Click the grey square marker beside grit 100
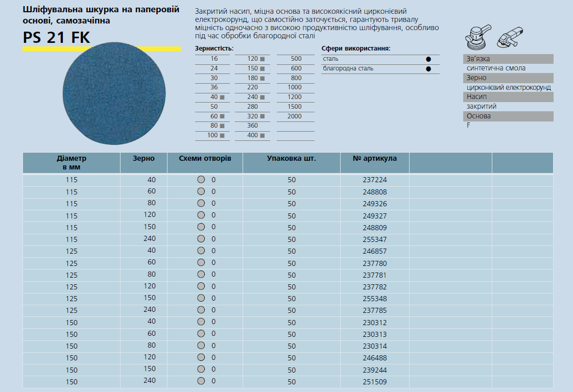This screenshot has height=392, width=573. pos(222,136)
